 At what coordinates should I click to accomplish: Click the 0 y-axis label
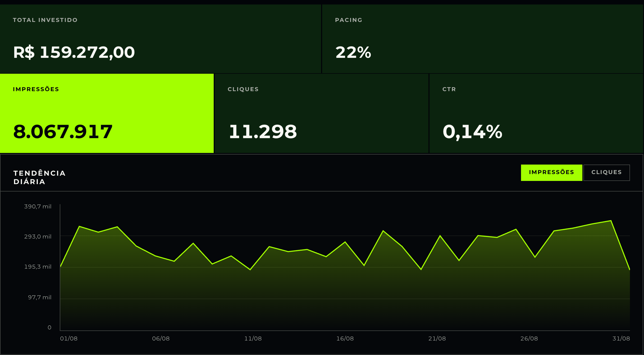pos(49,328)
